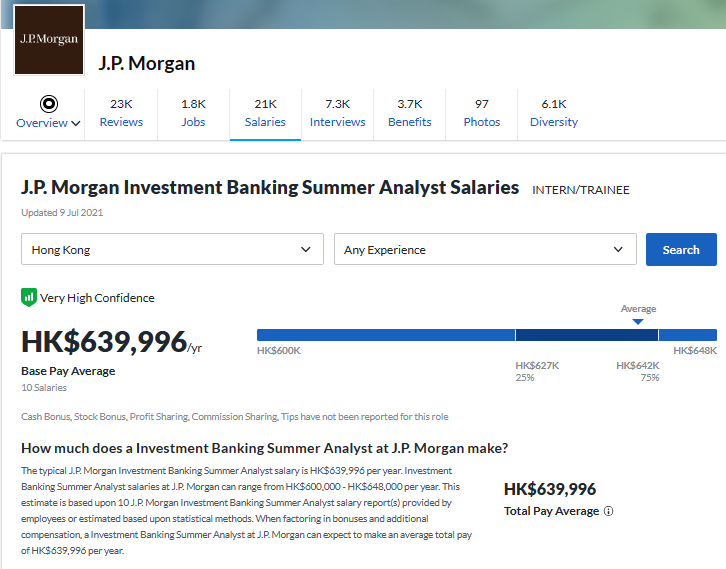Image resolution: width=726 pixels, height=569 pixels.
Task: Select the 21K Salaries tab
Action: coord(265,113)
